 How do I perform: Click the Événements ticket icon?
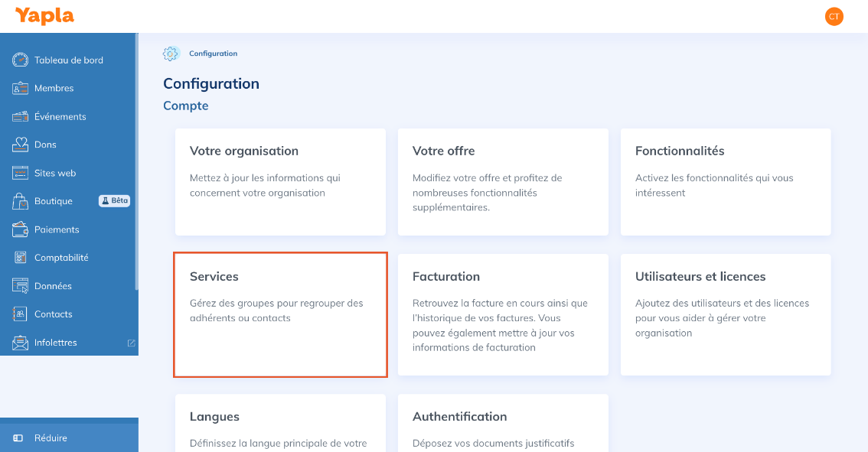pyautogui.click(x=21, y=116)
